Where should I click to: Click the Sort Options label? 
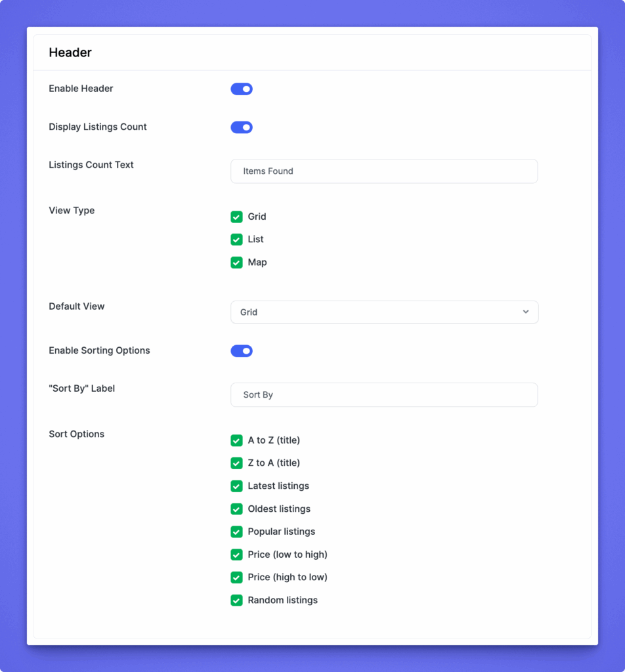(77, 434)
